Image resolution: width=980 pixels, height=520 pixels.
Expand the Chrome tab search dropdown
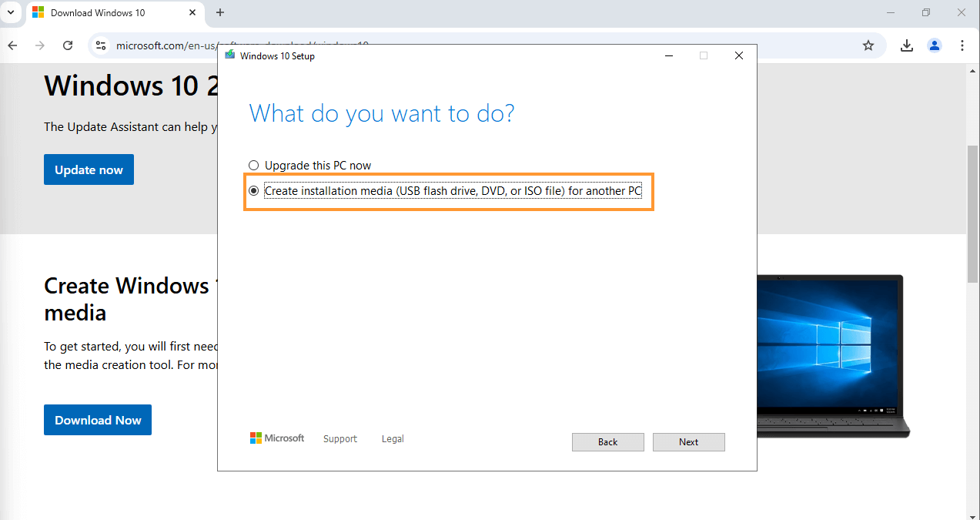tap(11, 12)
